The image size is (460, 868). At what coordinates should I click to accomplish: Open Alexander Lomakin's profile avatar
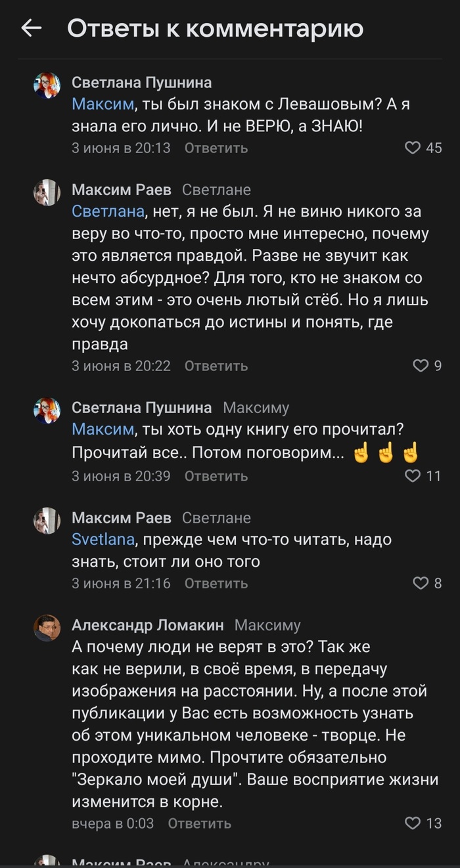[x=47, y=628]
